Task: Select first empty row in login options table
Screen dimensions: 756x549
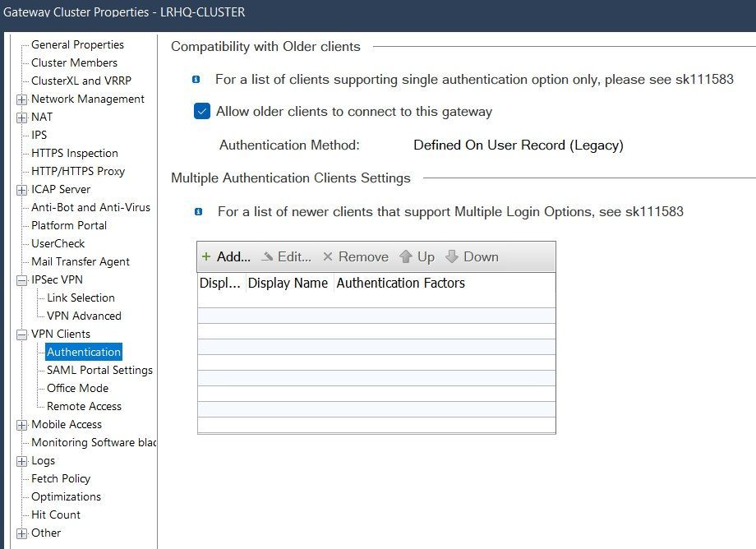Action: pyautogui.click(x=376, y=300)
